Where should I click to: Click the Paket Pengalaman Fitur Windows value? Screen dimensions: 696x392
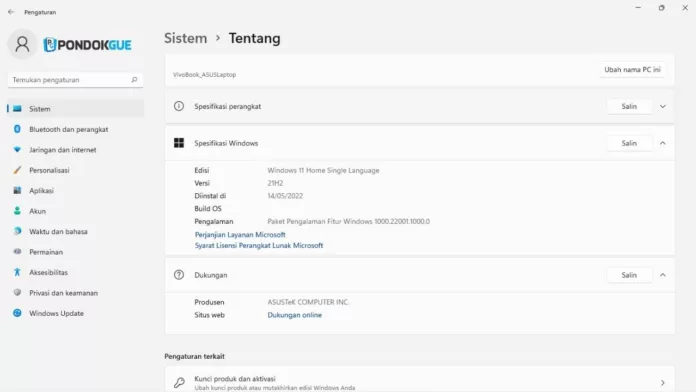348,221
